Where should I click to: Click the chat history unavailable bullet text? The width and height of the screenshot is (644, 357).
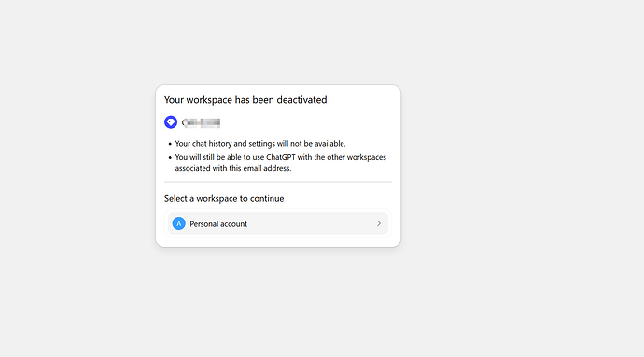(260, 144)
